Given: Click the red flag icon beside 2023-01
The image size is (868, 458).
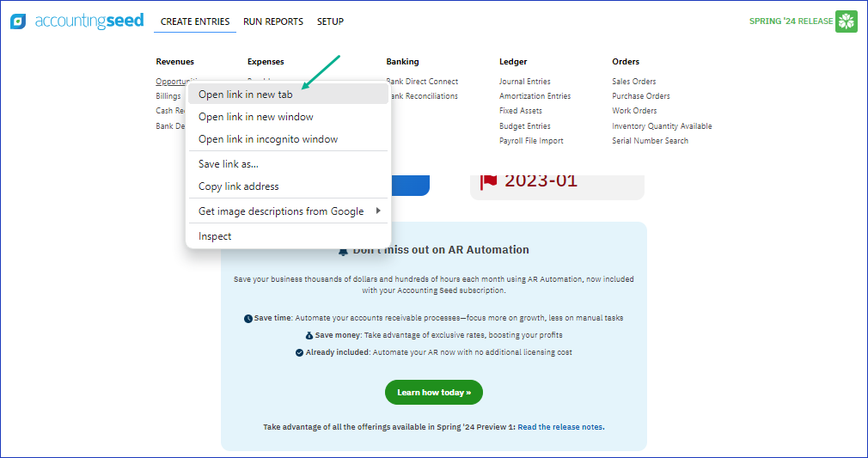Looking at the screenshot, I should [488, 180].
